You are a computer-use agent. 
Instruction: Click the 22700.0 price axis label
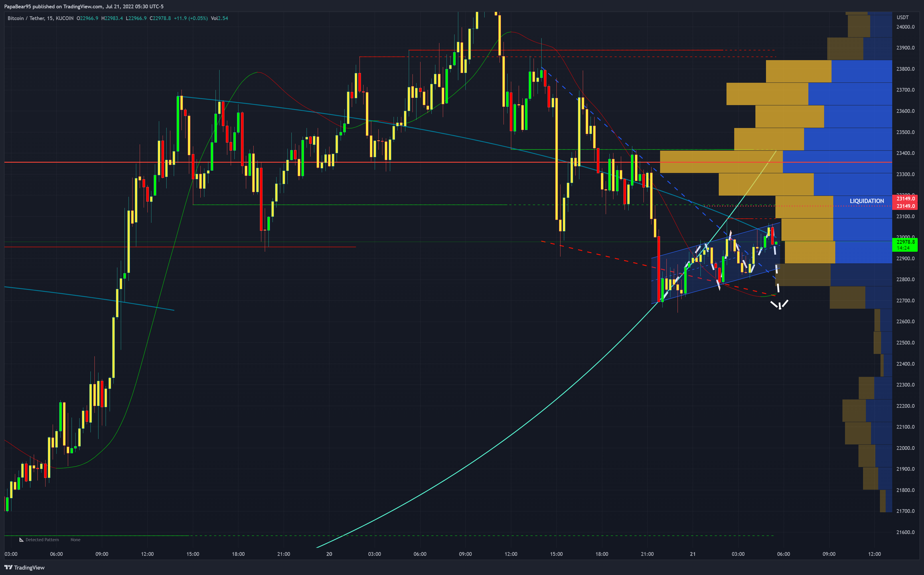click(905, 300)
